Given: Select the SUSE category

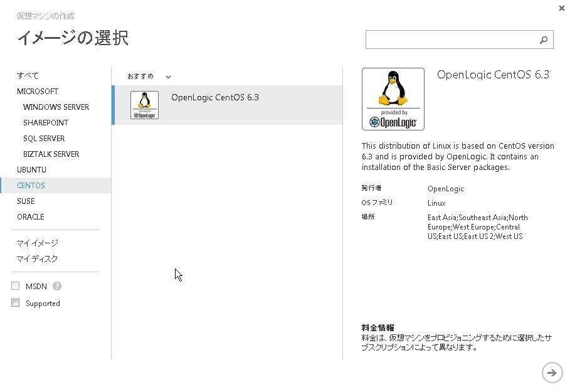Looking at the screenshot, I should 26,201.
